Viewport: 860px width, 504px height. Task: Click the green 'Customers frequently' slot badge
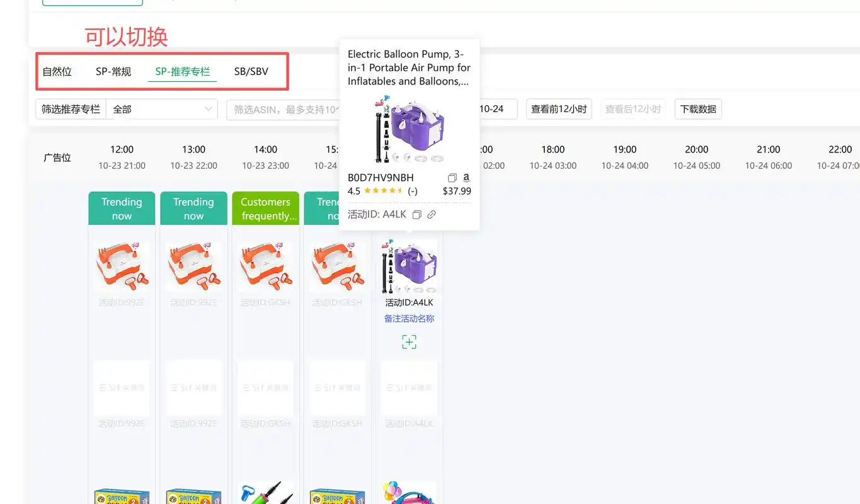click(265, 208)
